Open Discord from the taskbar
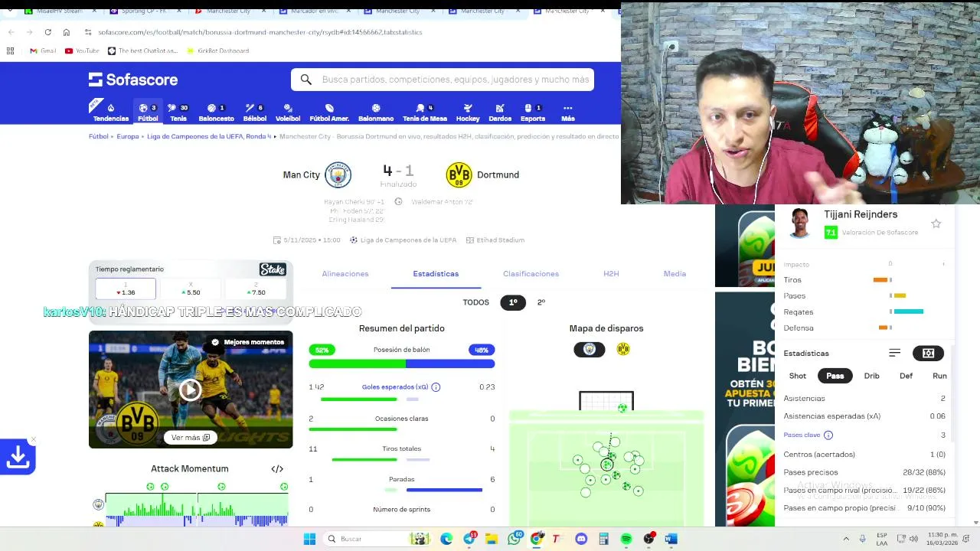 [581, 539]
